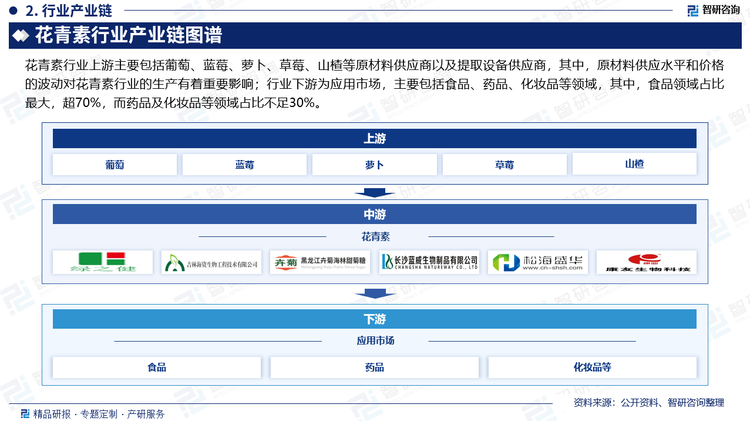Image resolution: width=750 pixels, height=421 pixels.
Task: Click the 花青素 midstream label
Action: pyautogui.click(x=375, y=236)
